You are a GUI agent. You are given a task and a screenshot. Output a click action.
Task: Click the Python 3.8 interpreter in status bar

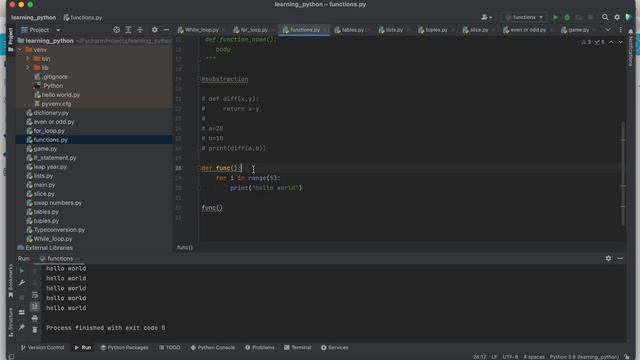(x=584, y=357)
